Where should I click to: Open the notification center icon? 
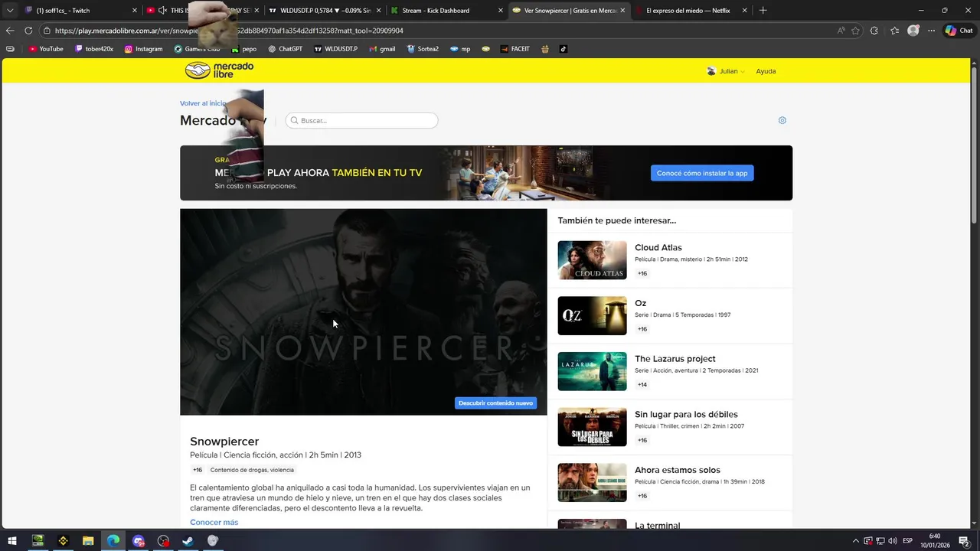[x=964, y=540]
